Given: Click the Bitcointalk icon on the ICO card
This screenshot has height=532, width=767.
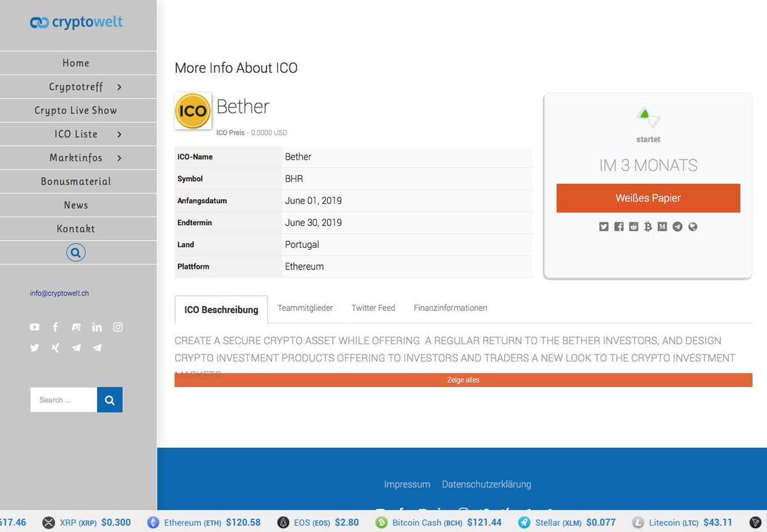Looking at the screenshot, I should click(x=647, y=227).
